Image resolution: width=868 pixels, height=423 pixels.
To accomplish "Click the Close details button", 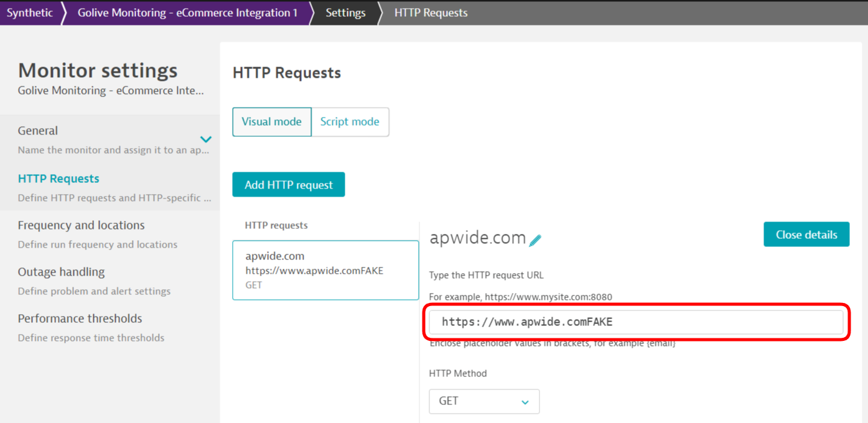I will tap(806, 235).
